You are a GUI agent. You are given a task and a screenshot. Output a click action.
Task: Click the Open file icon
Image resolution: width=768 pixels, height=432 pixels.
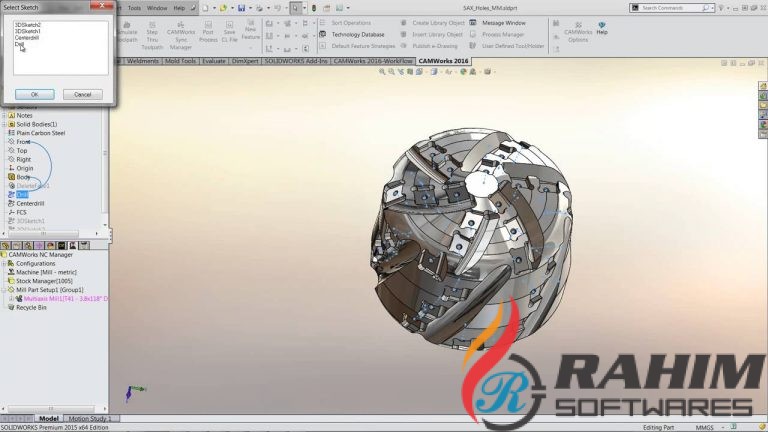pyautogui.click(x=223, y=8)
